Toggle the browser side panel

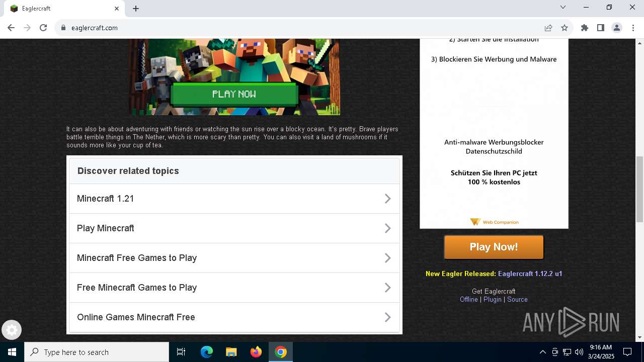[x=601, y=28]
